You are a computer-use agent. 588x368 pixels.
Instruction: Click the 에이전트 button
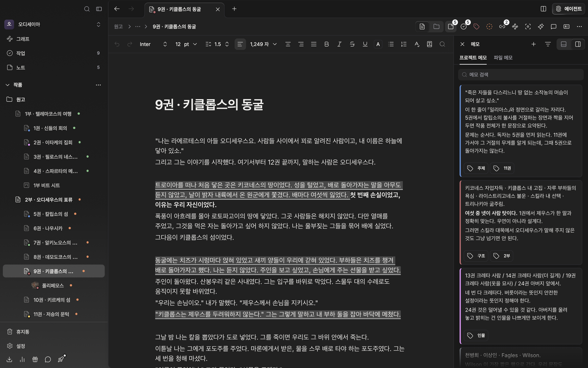568,9
